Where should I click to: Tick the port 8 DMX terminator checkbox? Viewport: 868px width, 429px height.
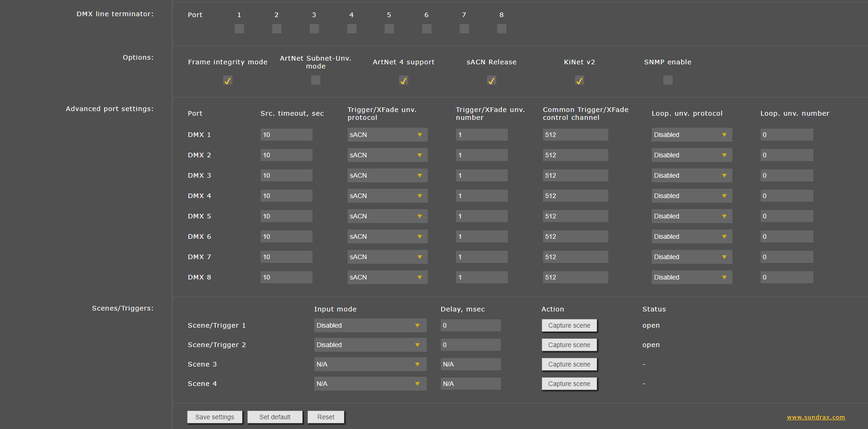click(501, 29)
